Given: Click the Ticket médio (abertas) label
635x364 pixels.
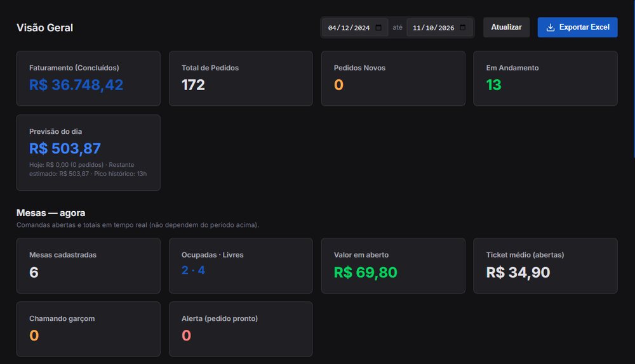Looking at the screenshot, I should (525, 255).
